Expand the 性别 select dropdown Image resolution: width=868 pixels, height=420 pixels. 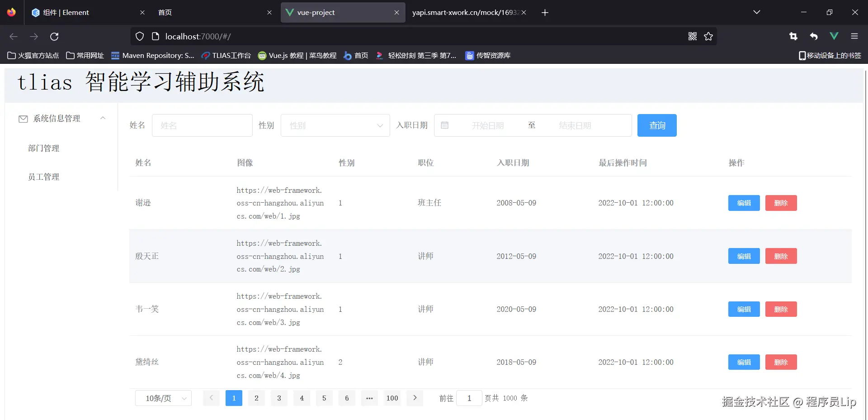click(x=335, y=125)
